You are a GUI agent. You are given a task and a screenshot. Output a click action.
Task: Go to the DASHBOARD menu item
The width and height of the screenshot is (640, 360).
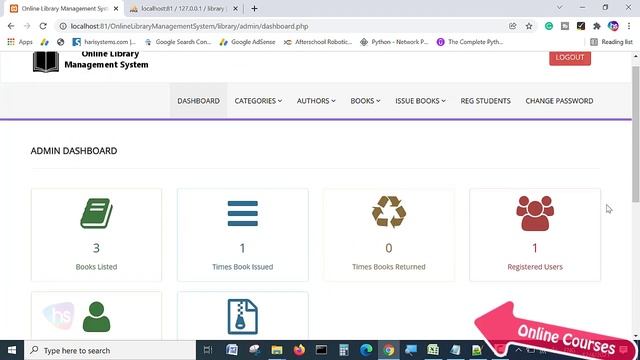click(198, 101)
